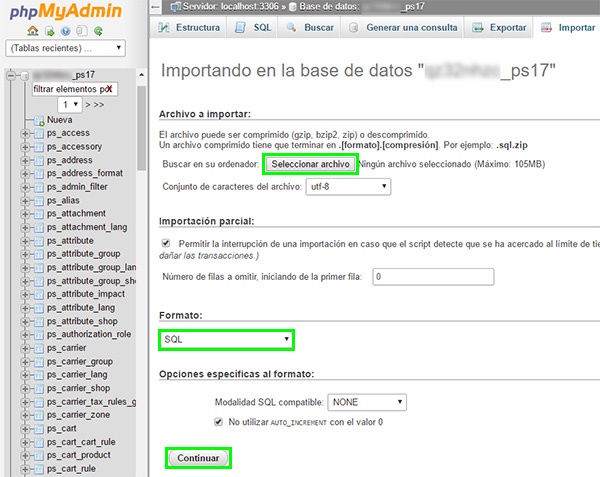Click the red X clear filter icon
The image size is (600, 477).
click(109, 89)
